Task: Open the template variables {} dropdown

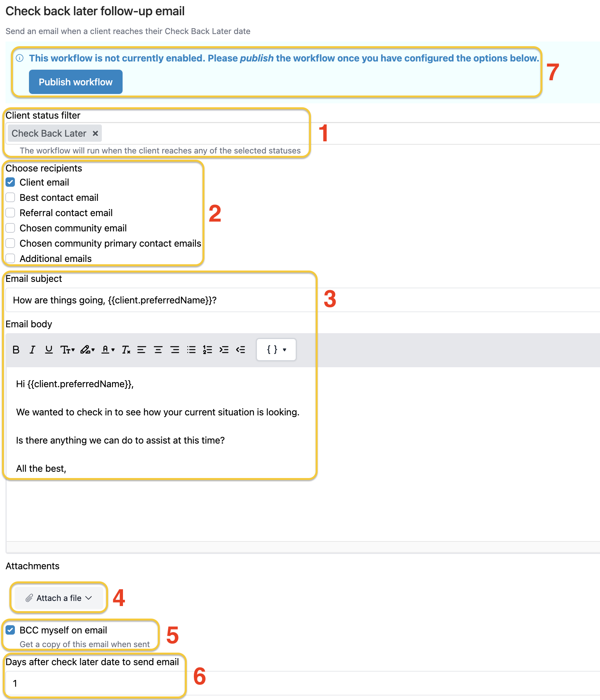Action: click(x=276, y=350)
